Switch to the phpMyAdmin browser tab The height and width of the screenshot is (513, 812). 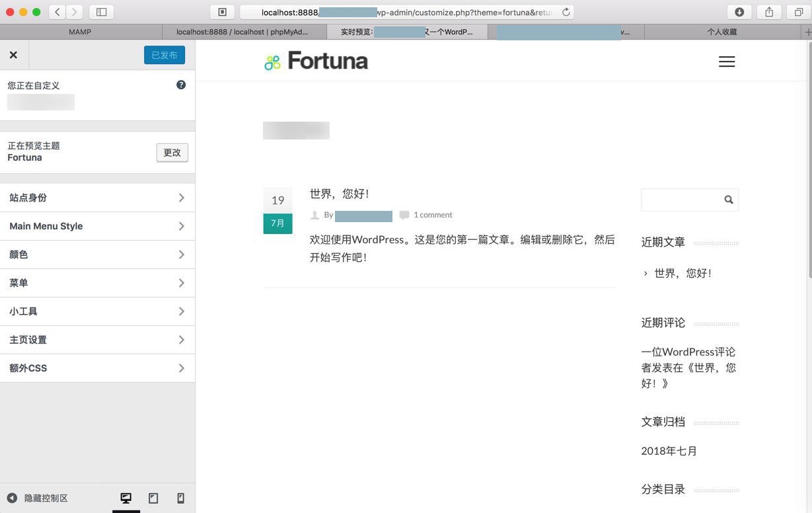242,32
